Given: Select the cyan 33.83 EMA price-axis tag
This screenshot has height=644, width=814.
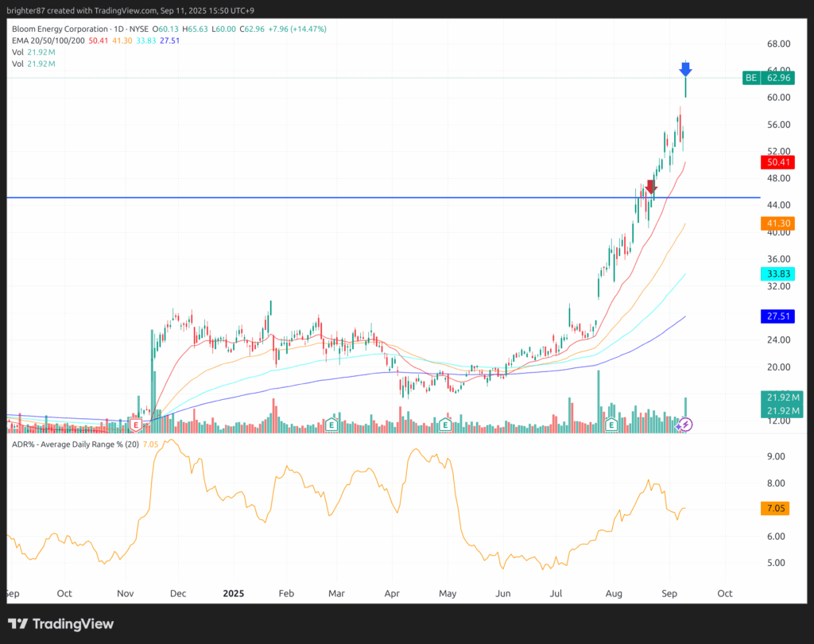Looking at the screenshot, I should pos(777,274).
